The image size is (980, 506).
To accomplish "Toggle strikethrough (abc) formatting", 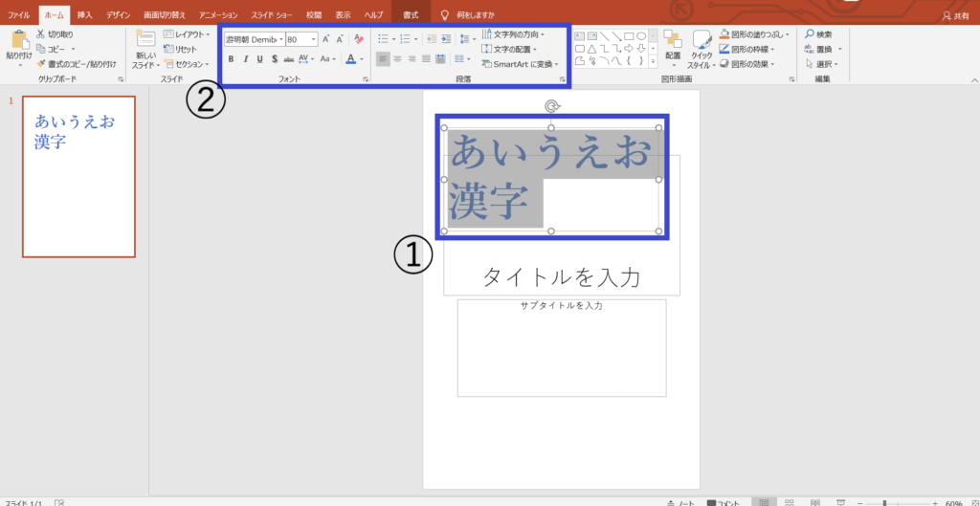I will (289, 59).
